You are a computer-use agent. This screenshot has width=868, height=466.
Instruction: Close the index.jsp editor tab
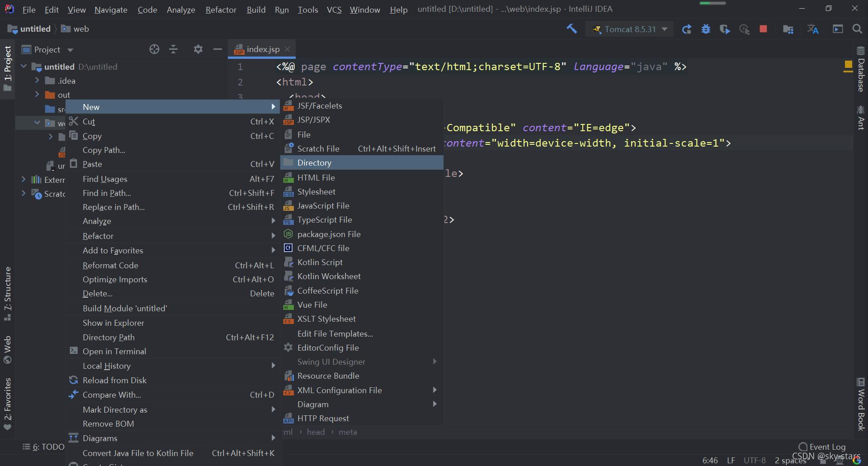288,49
